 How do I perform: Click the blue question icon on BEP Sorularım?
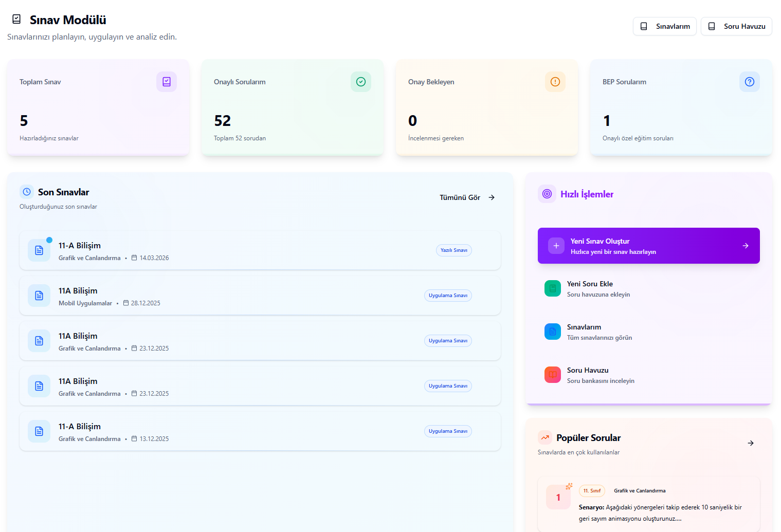[x=750, y=82]
